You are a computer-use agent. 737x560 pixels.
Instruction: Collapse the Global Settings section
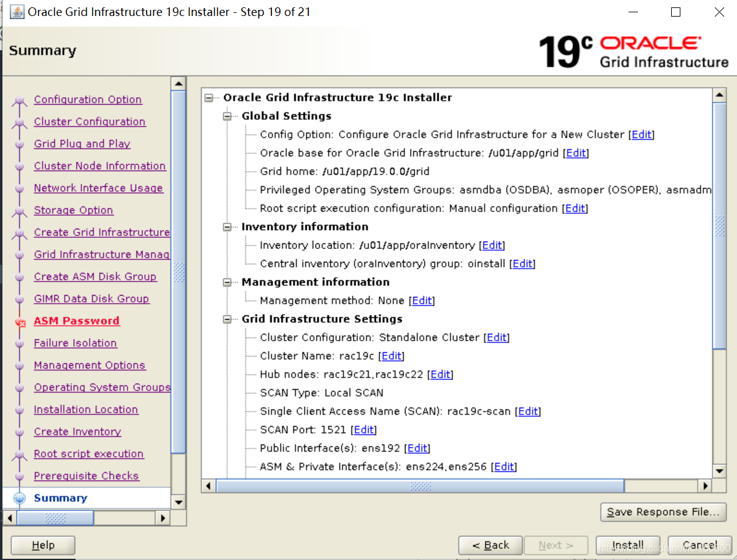(227, 116)
